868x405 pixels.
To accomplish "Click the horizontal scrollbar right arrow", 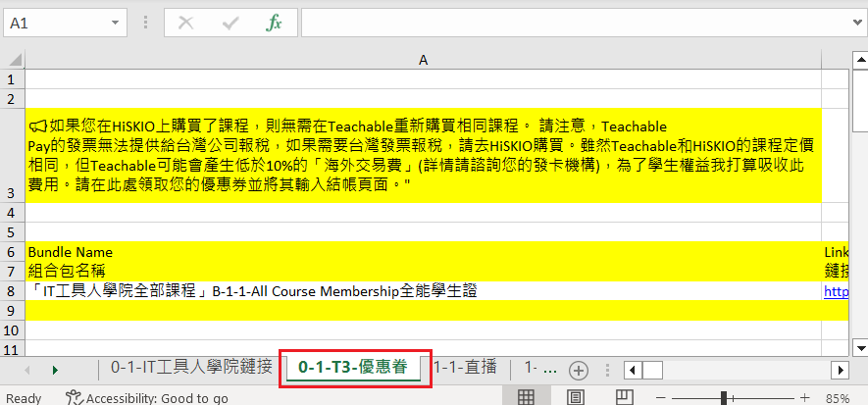I will pyautogui.click(x=842, y=370).
